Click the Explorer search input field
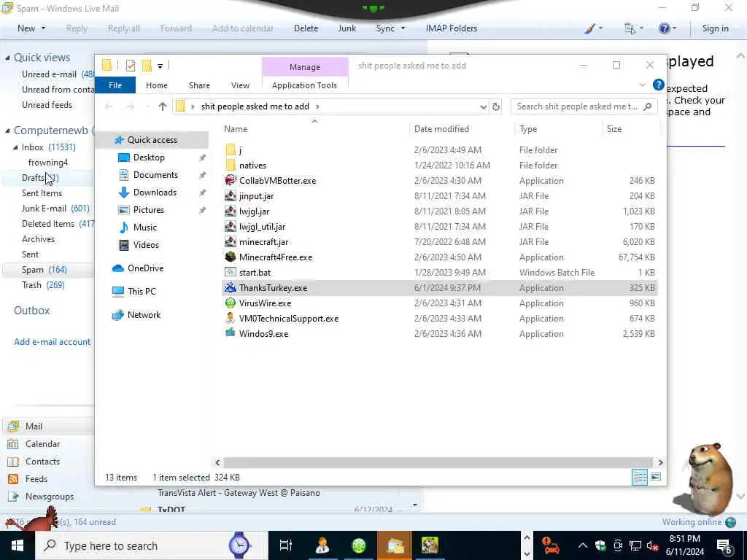The width and height of the screenshot is (747, 560). (x=576, y=106)
